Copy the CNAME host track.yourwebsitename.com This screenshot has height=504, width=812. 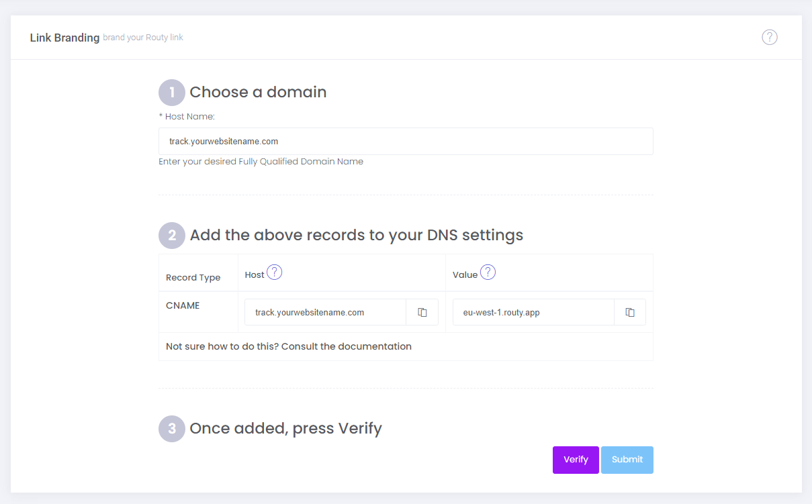422,312
